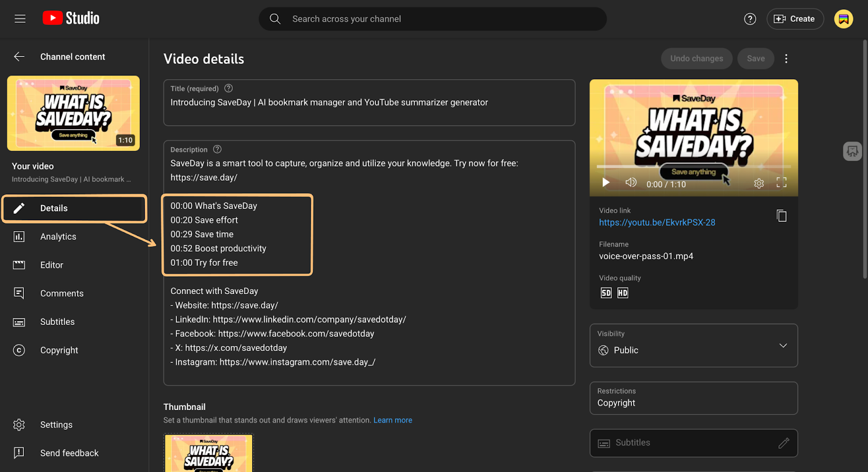Click the page vertical scrollbar
This screenshot has width=868, height=472.
click(x=865, y=159)
